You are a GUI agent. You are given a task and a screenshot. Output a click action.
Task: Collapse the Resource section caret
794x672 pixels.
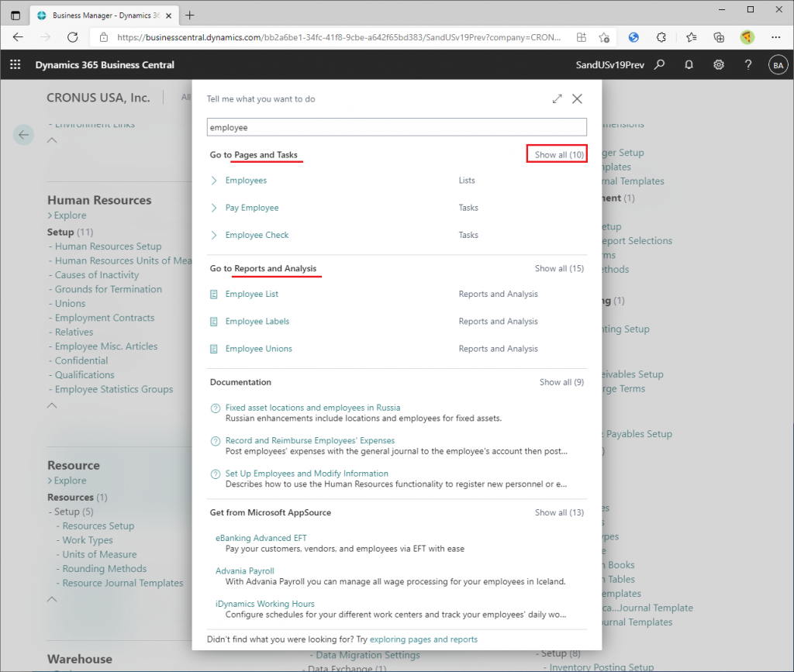[52, 599]
